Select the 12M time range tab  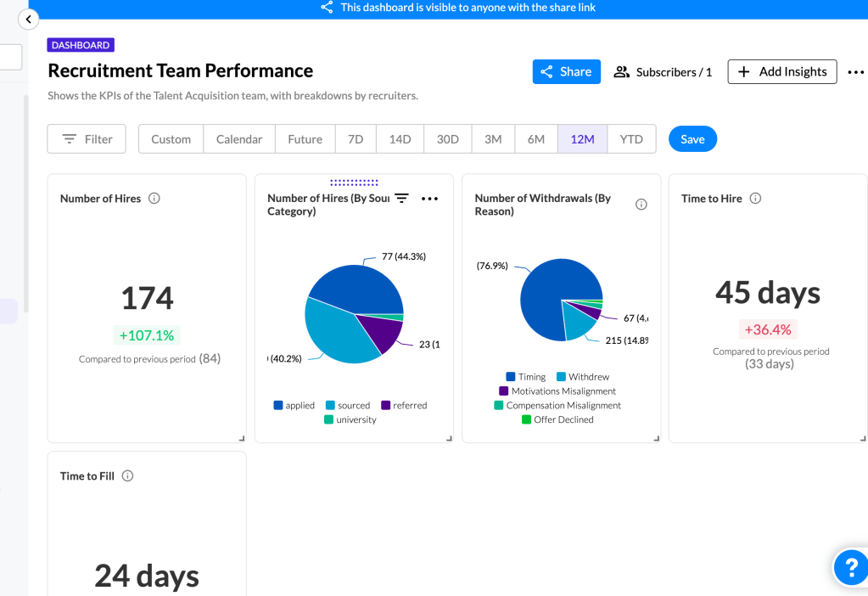(x=582, y=139)
